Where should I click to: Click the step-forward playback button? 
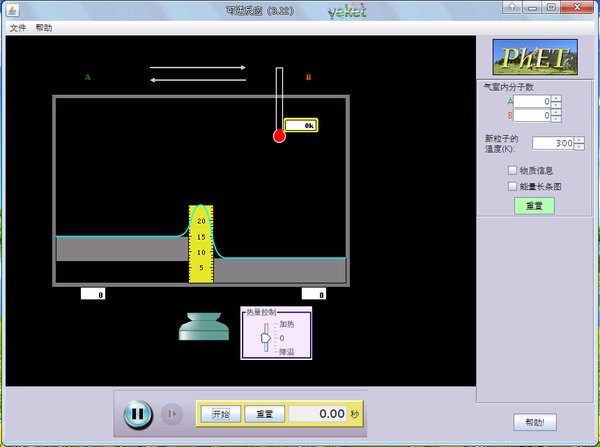click(172, 414)
